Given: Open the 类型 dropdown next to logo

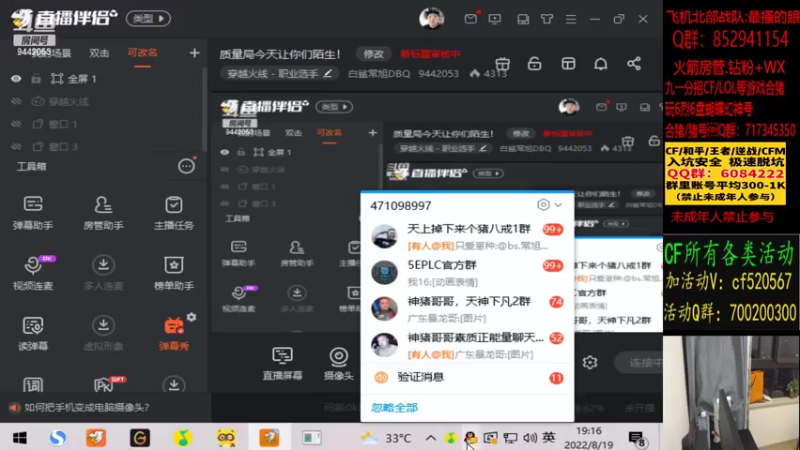Looking at the screenshot, I should (148, 18).
